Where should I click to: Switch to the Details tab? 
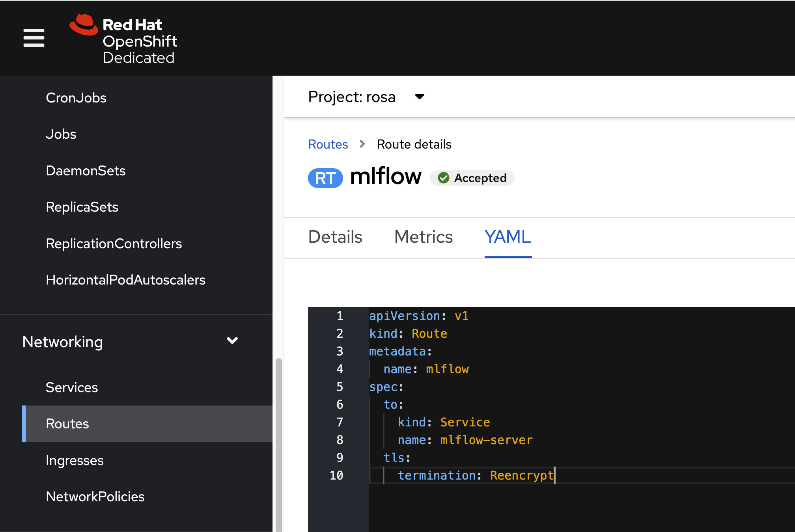pos(335,237)
